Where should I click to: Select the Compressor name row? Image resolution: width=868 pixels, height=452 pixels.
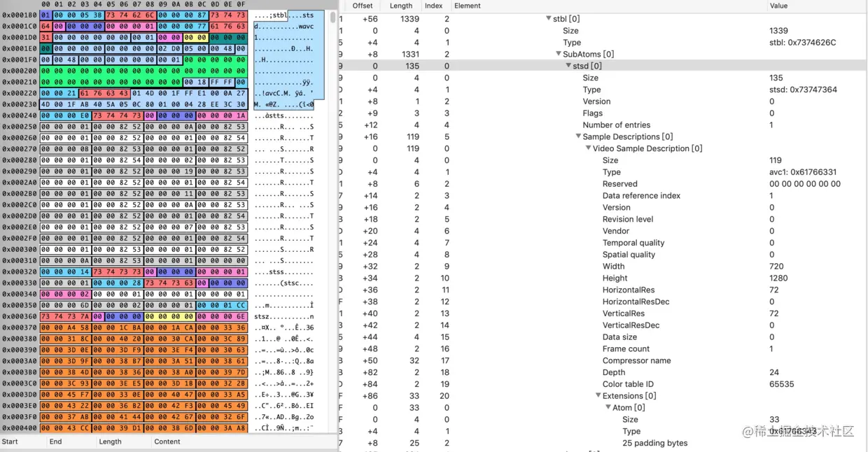pyautogui.click(x=603, y=360)
